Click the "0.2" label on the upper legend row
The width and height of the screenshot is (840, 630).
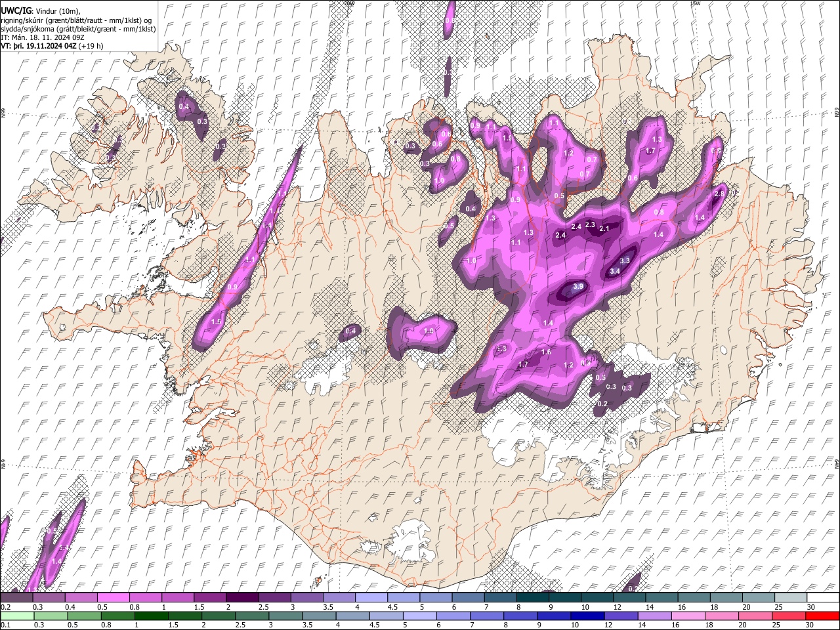coord(5,607)
